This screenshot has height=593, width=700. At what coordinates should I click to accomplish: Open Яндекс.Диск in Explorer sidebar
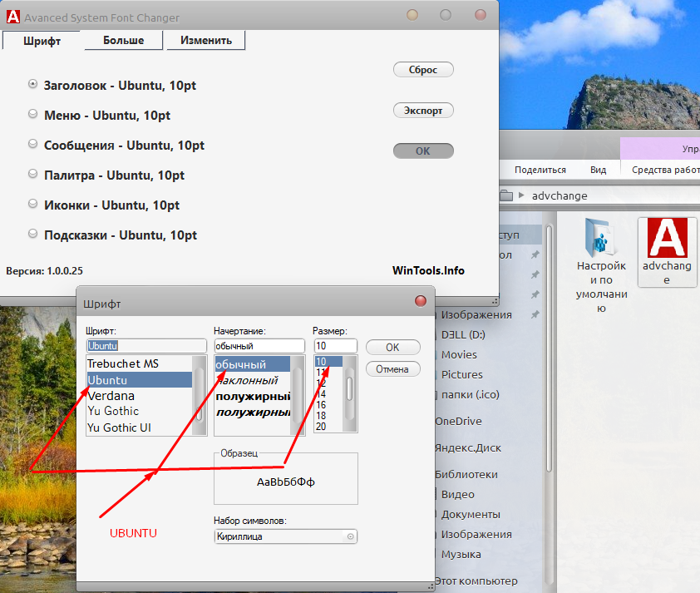(x=468, y=448)
